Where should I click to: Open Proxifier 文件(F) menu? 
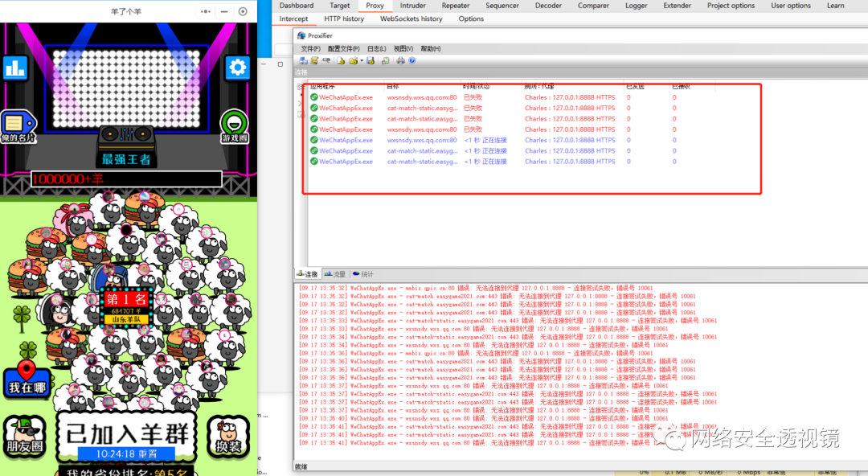coord(310,49)
